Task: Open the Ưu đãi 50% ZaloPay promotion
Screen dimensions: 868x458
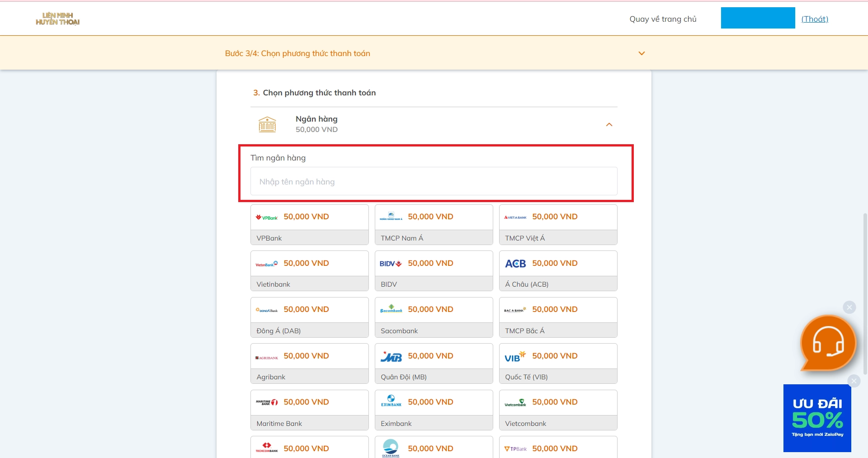Action: pyautogui.click(x=817, y=418)
